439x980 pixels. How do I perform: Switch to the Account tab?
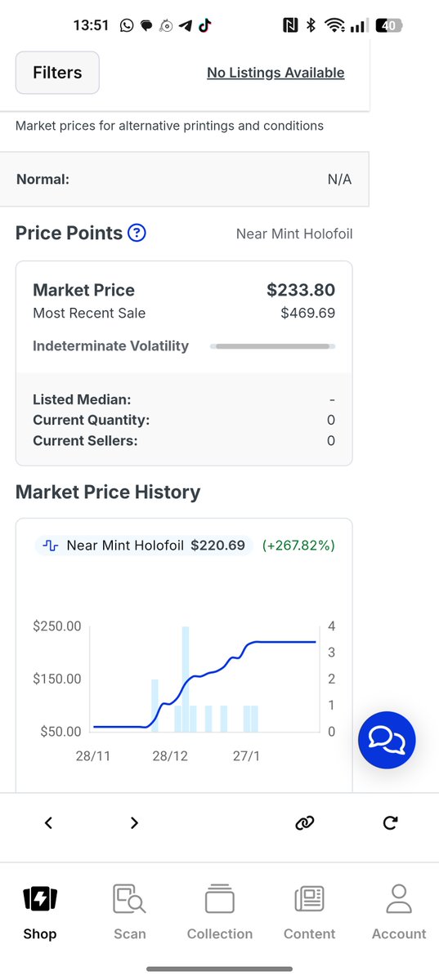399,912
